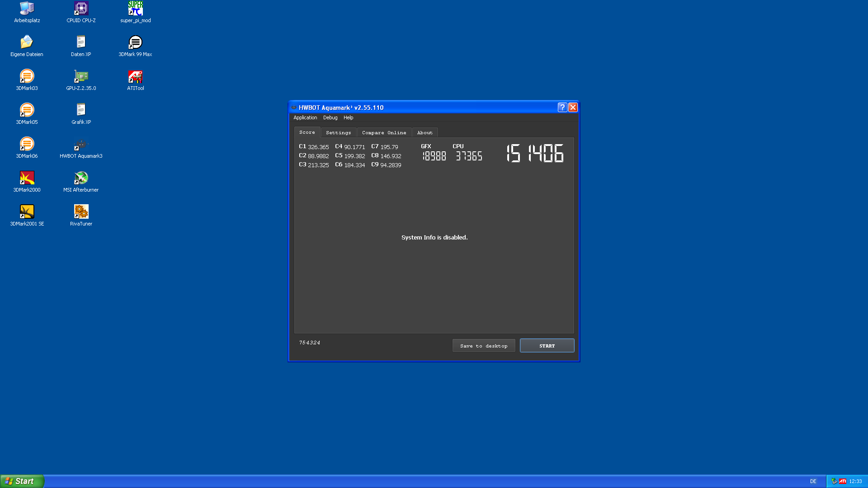The height and width of the screenshot is (488, 868).
Task: Click the taskbar clock showing 12:33
Action: (855, 481)
